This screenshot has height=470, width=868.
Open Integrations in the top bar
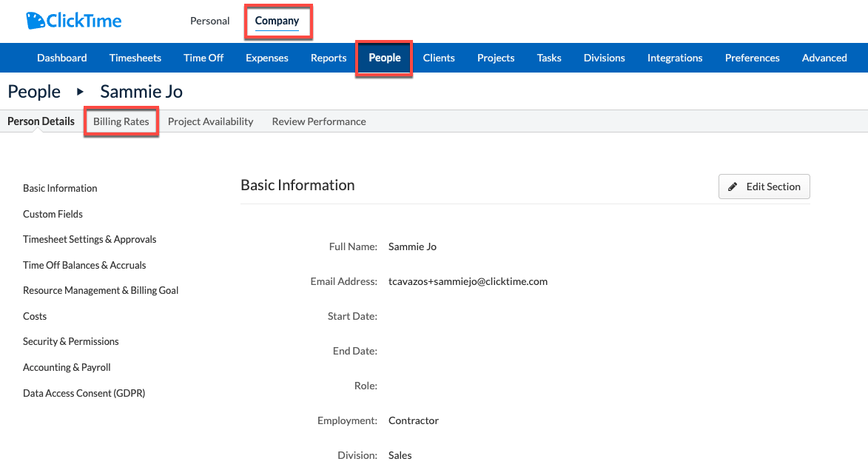675,58
